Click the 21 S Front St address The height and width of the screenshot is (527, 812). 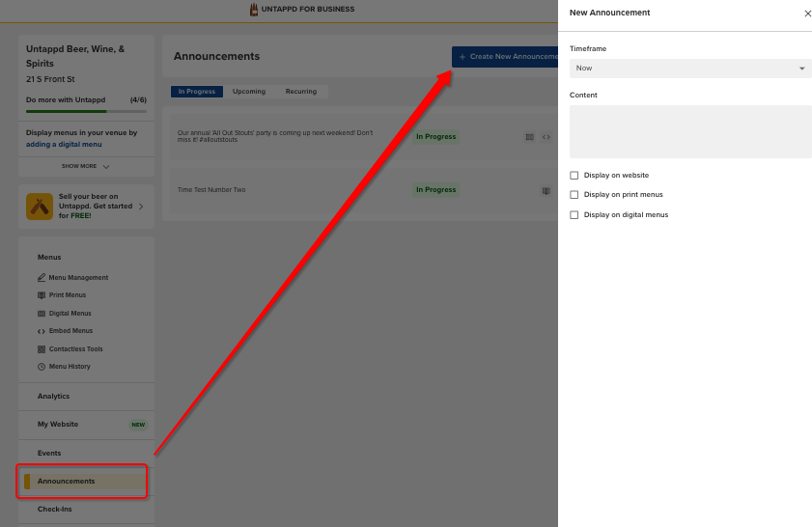point(50,79)
